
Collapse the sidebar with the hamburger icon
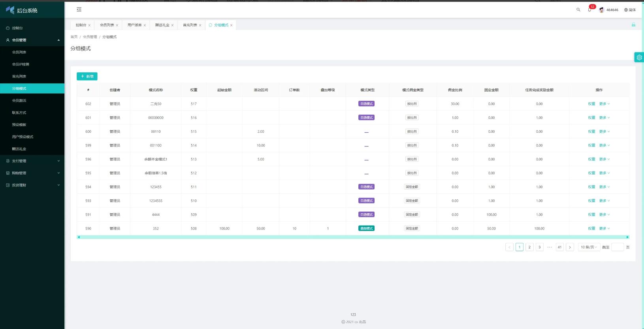pyautogui.click(x=79, y=9)
